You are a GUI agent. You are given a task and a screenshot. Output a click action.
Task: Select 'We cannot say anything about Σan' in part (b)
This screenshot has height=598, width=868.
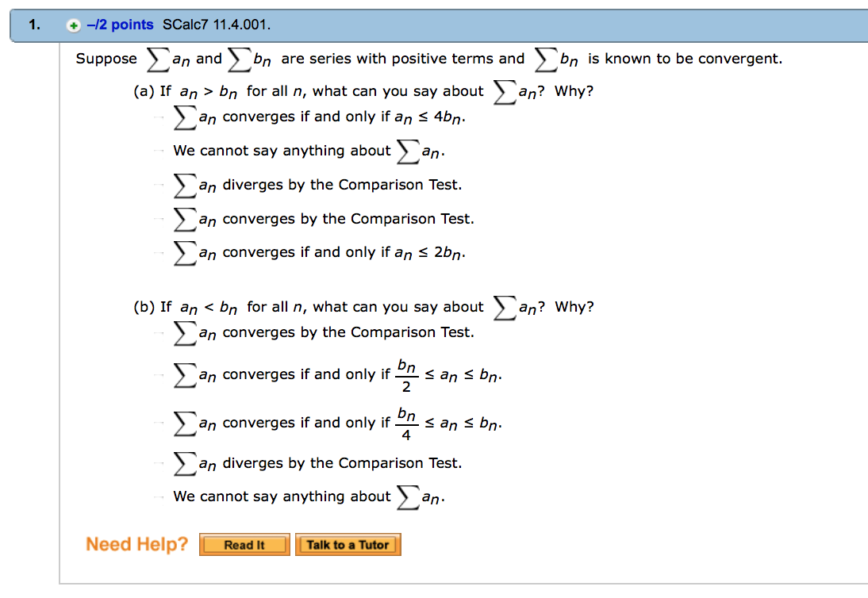[157, 497]
